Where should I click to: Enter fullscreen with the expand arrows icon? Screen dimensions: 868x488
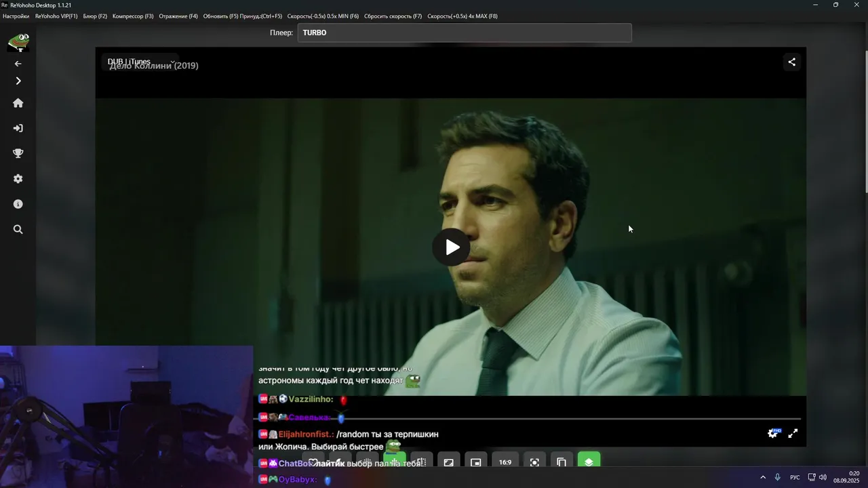coord(793,433)
